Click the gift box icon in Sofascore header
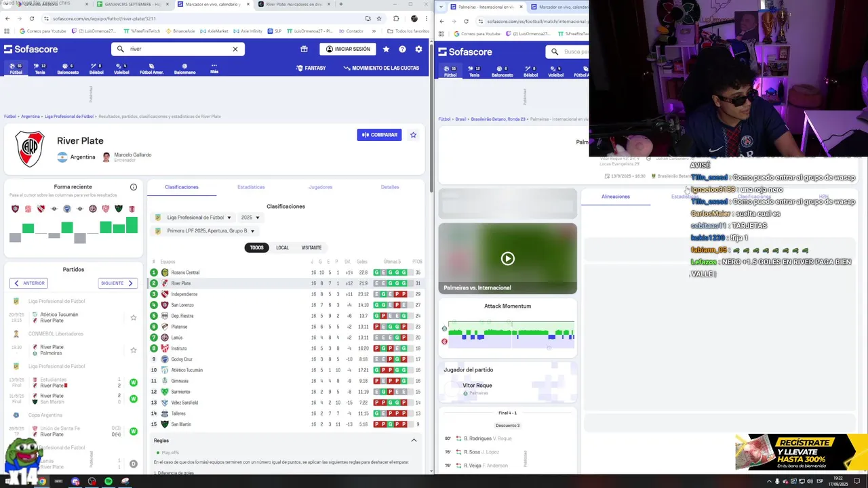Image resolution: width=868 pixels, height=488 pixels. (x=304, y=49)
